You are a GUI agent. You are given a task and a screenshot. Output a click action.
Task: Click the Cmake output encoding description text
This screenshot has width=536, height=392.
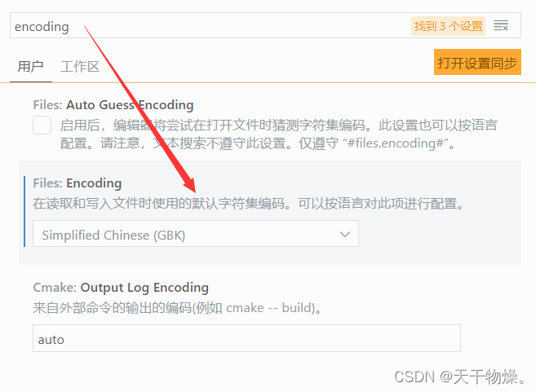[177, 308]
